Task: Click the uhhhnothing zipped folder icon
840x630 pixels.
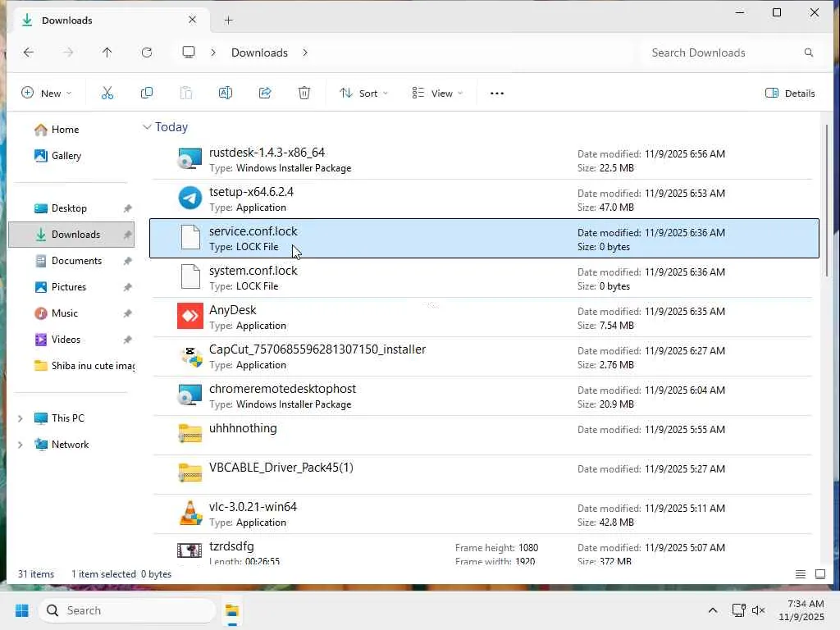Action: 190,433
